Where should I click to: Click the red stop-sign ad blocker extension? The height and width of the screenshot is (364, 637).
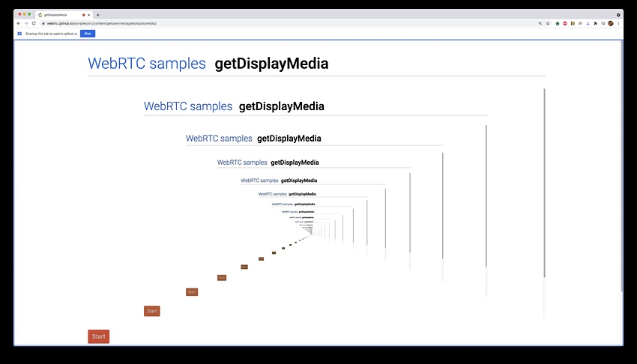(565, 23)
